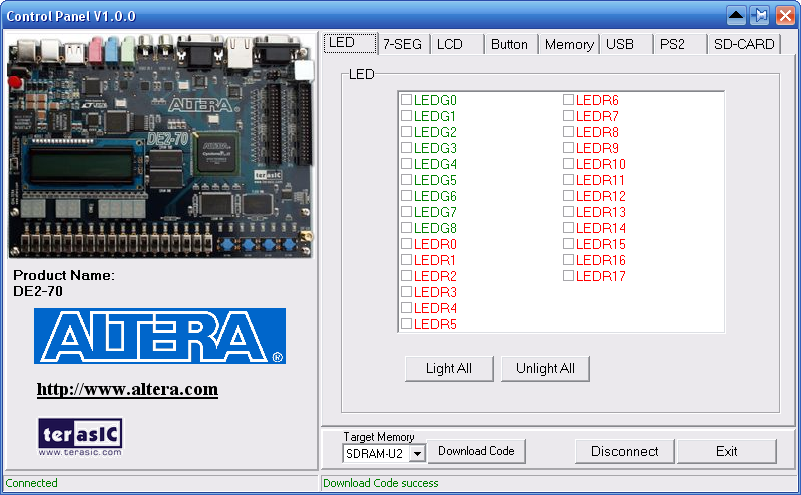This screenshot has height=495, width=801.
Task: Enable LEDG5 green LED
Action: tap(406, 179)
